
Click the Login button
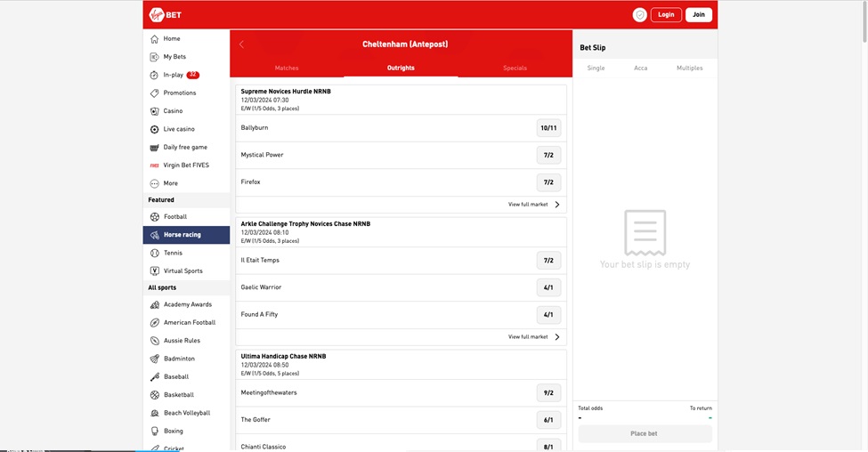pos(666,15)
